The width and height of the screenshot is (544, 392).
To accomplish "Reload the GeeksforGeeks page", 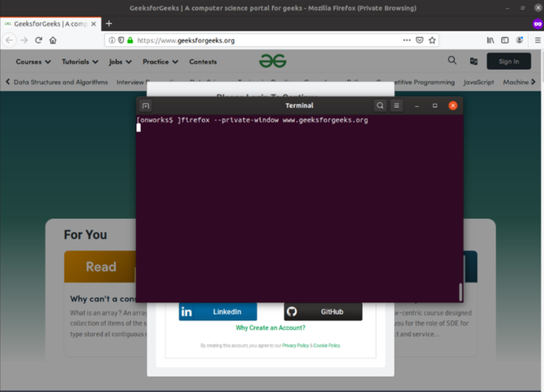I will 39,40.
